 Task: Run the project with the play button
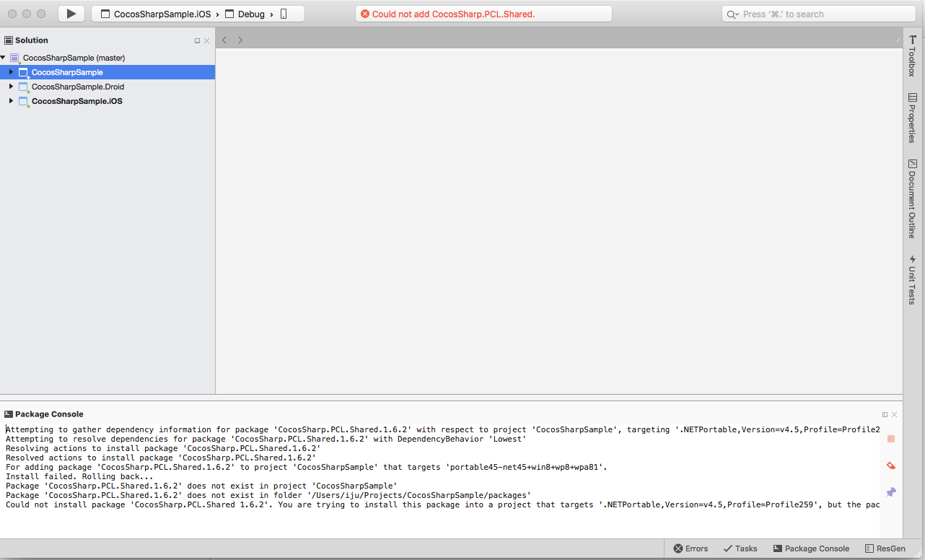click(x=71, y=14)
